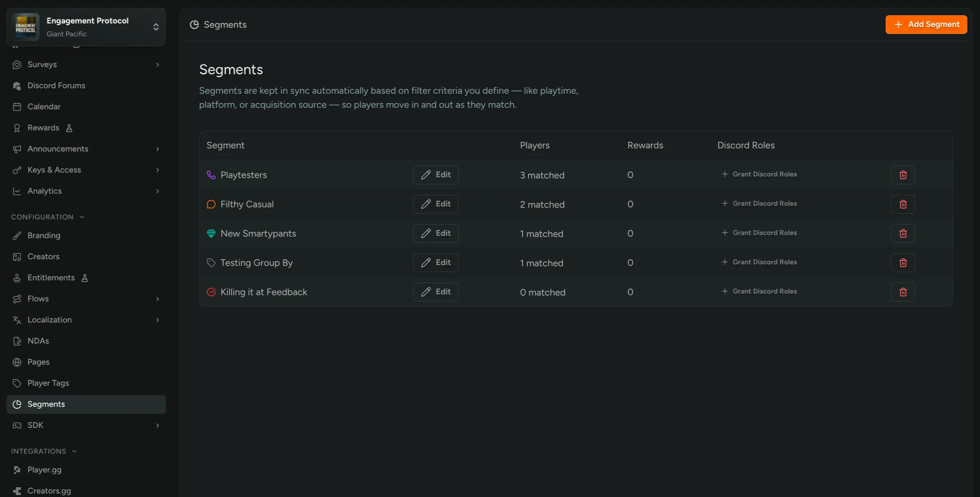Screen dimensions: 980x497
Task: Open the Entitlements page
Action: click(x=86, y=278)
